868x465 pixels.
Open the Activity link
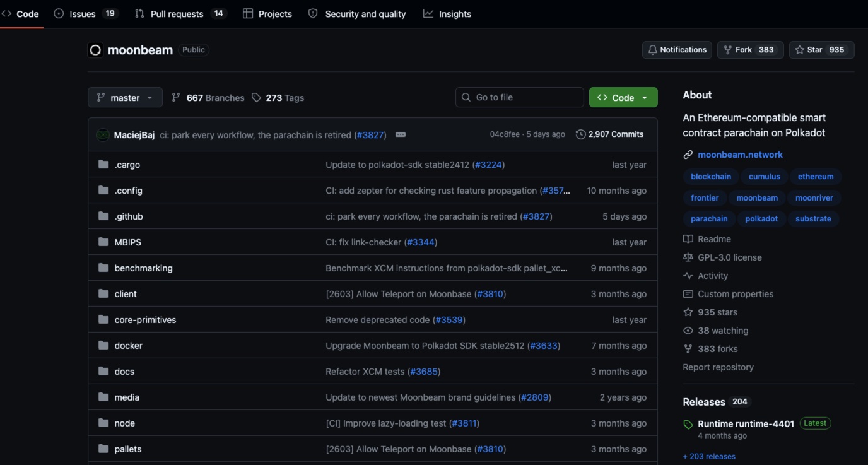click(x=706, y=276)
